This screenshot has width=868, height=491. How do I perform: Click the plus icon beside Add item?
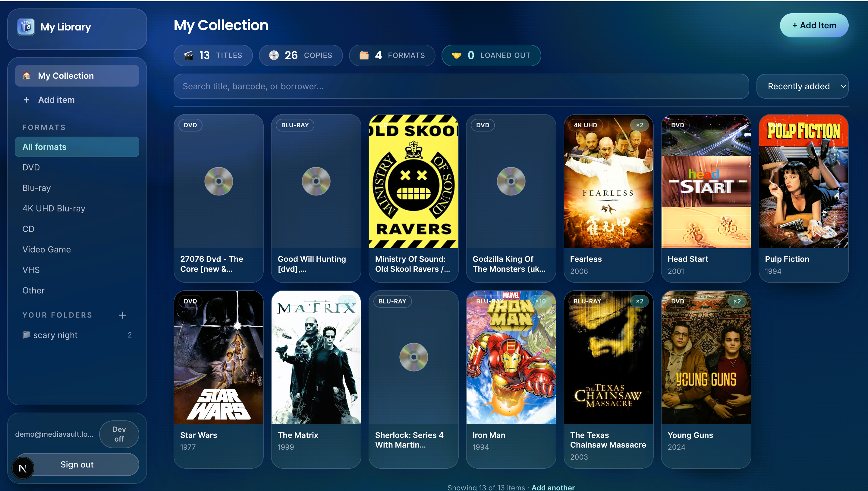(26, 100)
